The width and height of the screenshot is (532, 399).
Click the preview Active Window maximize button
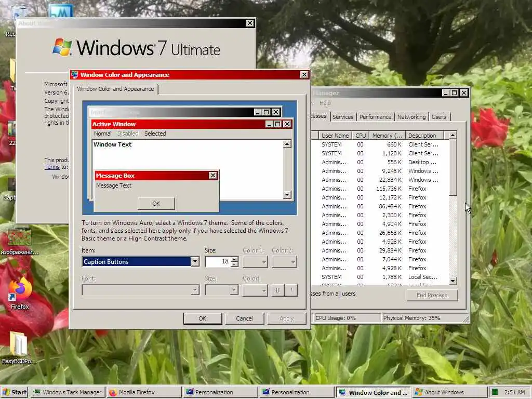(x=277, y=124)
